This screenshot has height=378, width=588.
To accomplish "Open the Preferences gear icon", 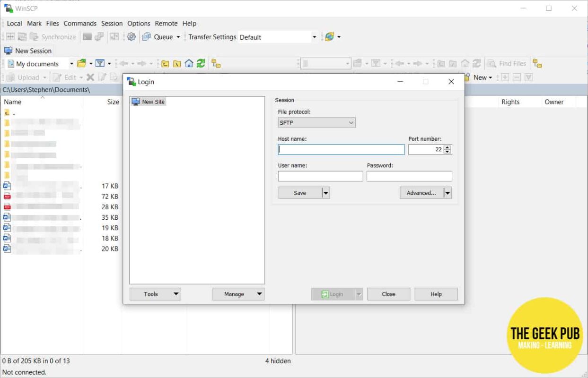I will 132,37.
